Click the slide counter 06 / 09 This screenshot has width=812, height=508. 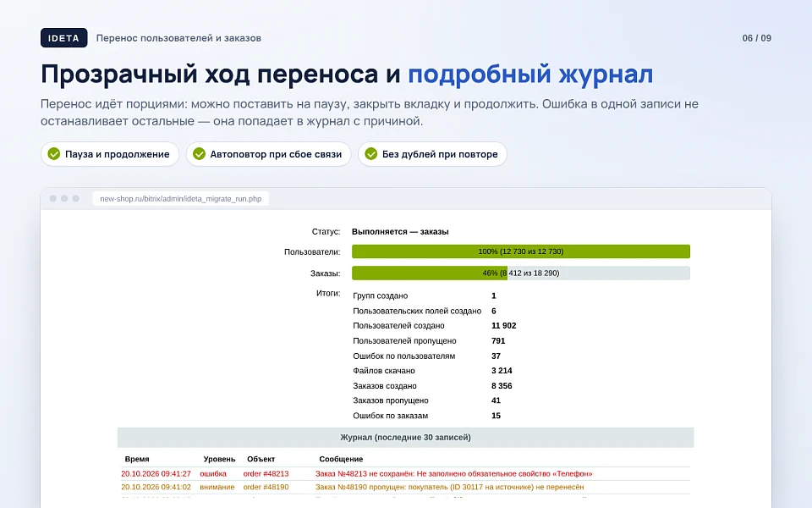(756, 38)
